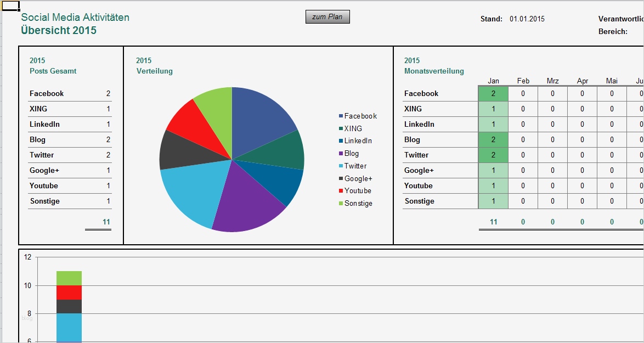Select Sonstige January cell showing 1
The height and width of the screenshot is (343, 644).
pyautogui.click(x=493, y=201)
